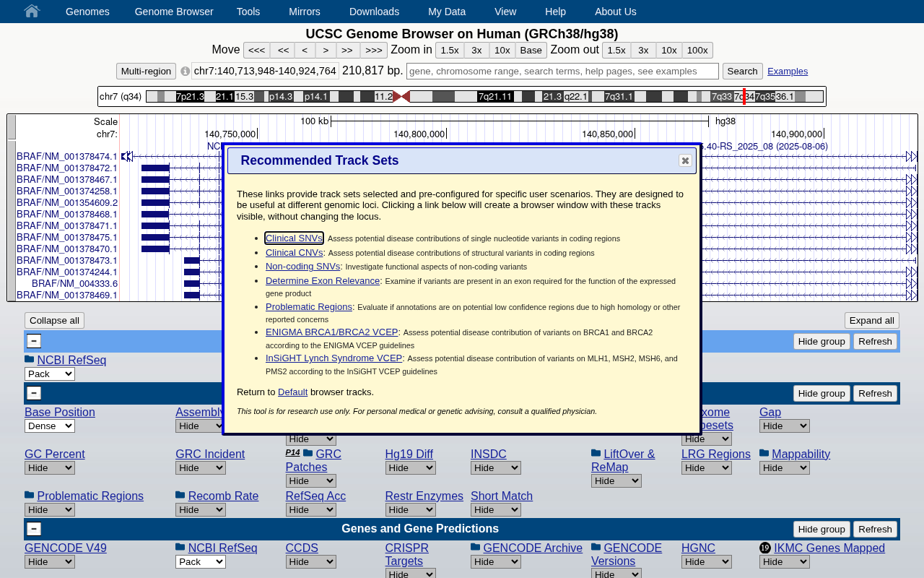Open InSiGHT Lynch Syndrome VCEP link

(x=334, y=358)
